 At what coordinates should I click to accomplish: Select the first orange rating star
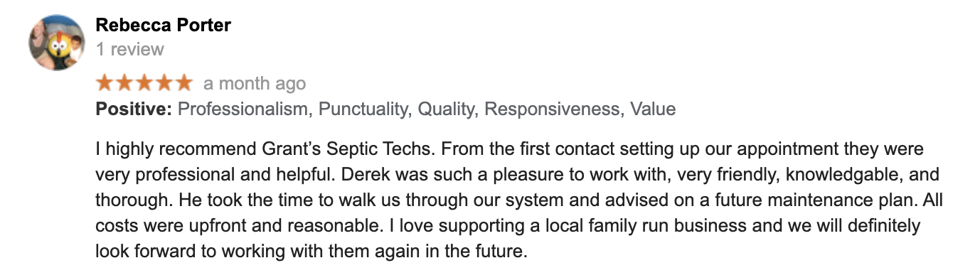(x=105, y=83)
